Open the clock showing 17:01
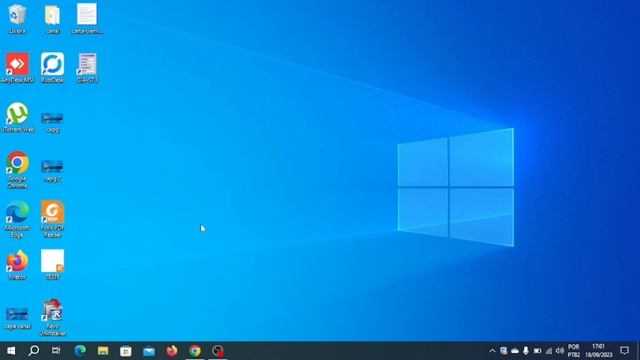640x360 pixels. pos(598,351)
